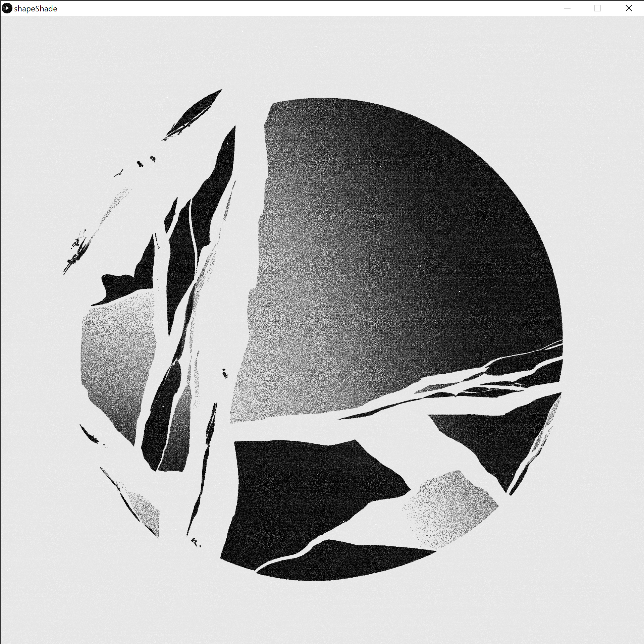The width and height of the screenshot is (644, 644).
Task: Click the shapeShade window title text
Action: [x=36, y=9]
